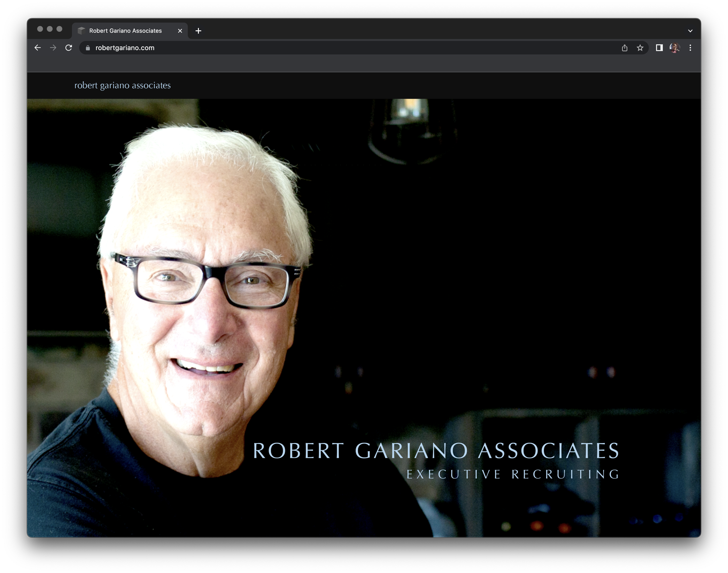View site info via the lock icon
The width and height of the screenshot is (728, 573).
pyautogui.click(x=88, y=48)
